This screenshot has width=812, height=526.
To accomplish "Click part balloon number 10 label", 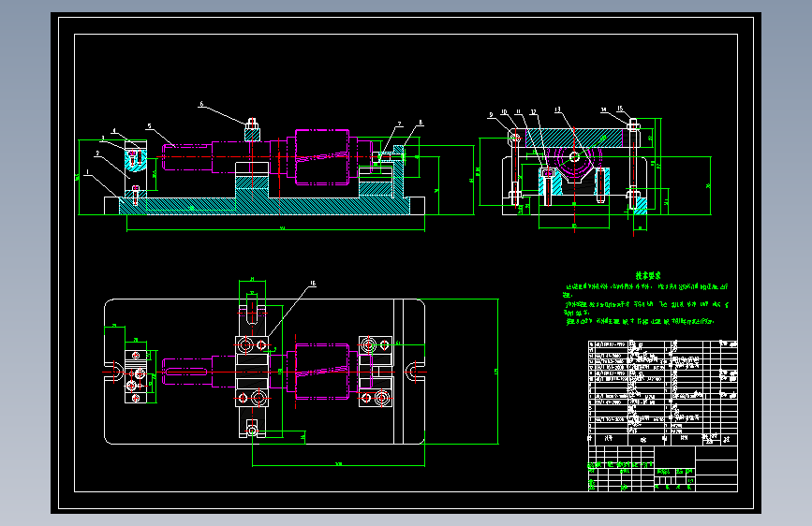I will pos(504,111).
